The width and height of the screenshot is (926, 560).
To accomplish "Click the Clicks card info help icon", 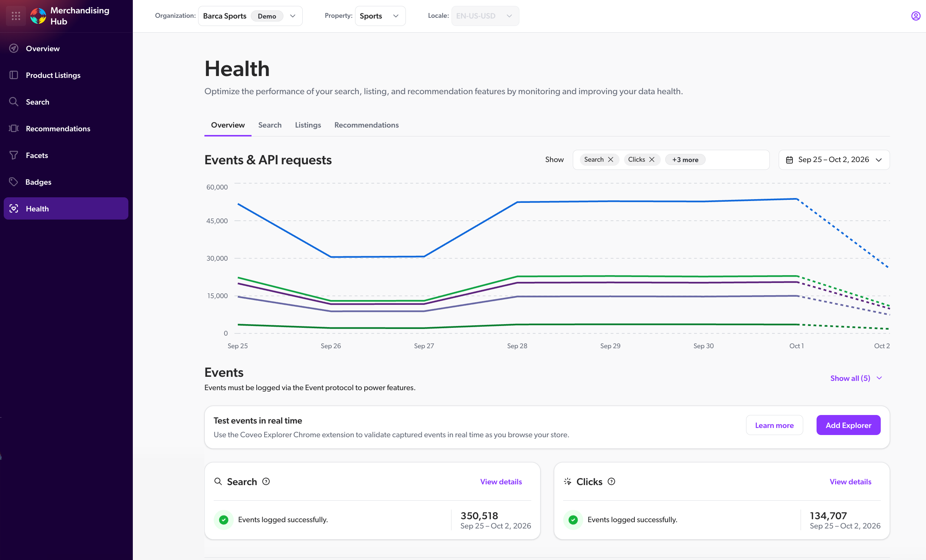I will click(611, 481).
